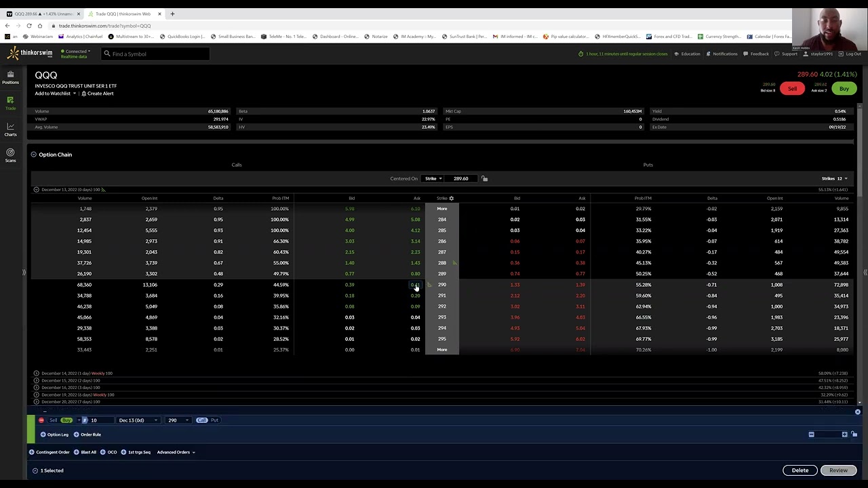Expand the December 16, 2022 expiration

pyautogui.click(x=37, y=388)
